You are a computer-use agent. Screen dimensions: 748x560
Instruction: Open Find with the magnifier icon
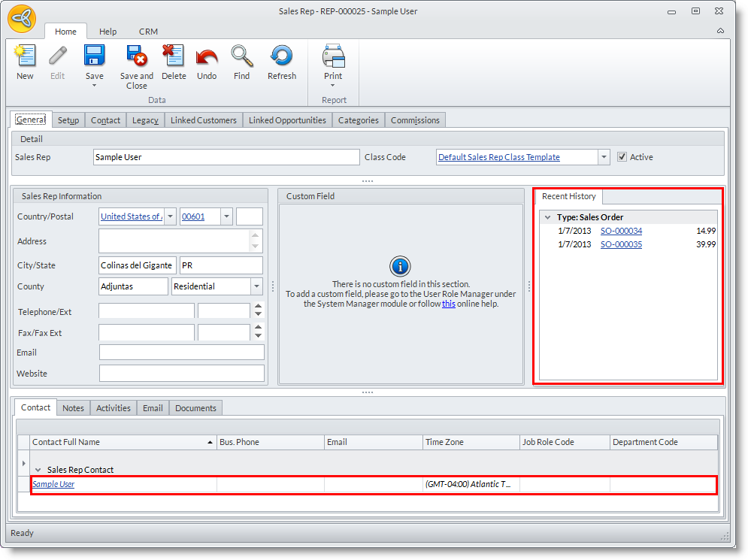click(241, 57)
